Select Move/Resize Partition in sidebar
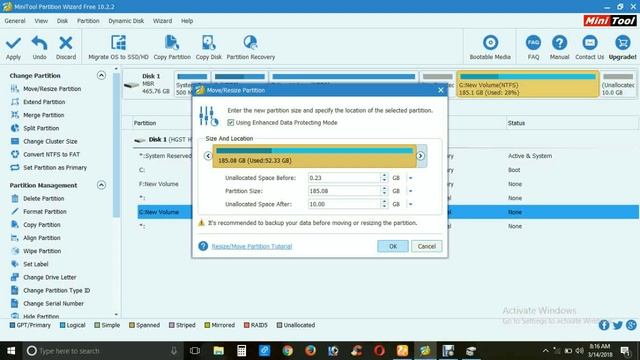The height and width of the screenshot is (360, 640). pyautogui.click(x=52, y=89)
